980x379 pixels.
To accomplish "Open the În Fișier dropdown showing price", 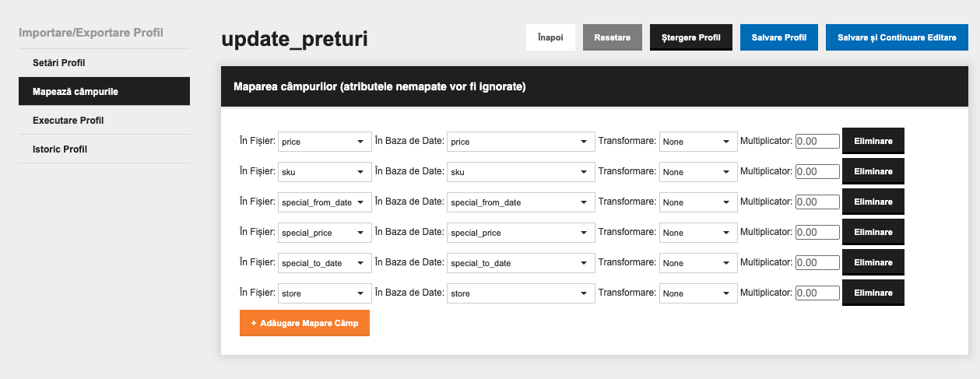I will tap(325, 142).
